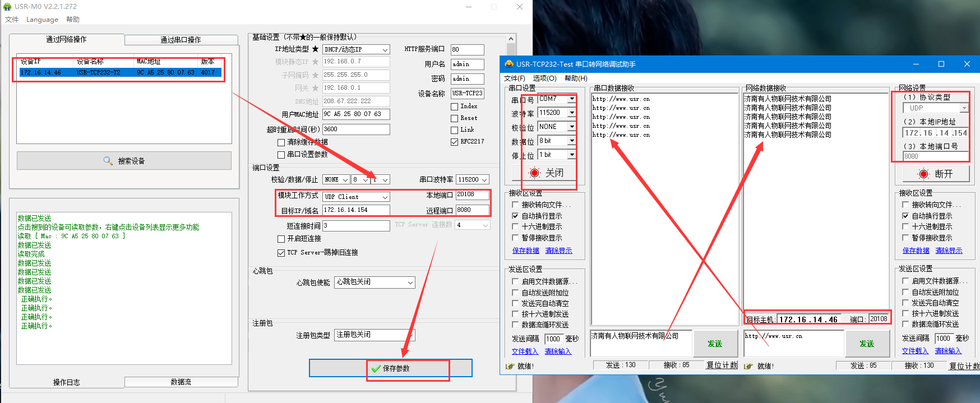Click the USR-TCP232-Test title bar icon

(x=509, y=64)
